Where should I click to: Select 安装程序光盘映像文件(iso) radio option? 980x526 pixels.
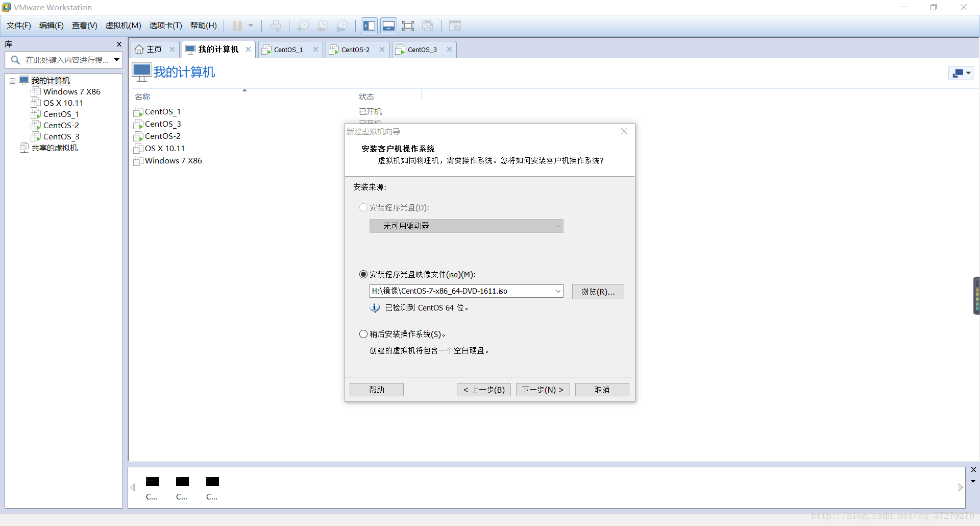(363, 275)
